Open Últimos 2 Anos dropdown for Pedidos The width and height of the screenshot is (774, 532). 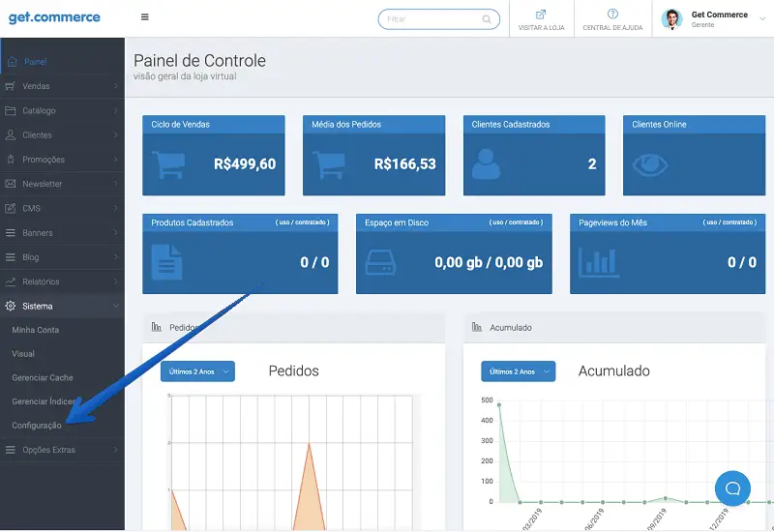(197, 371)
